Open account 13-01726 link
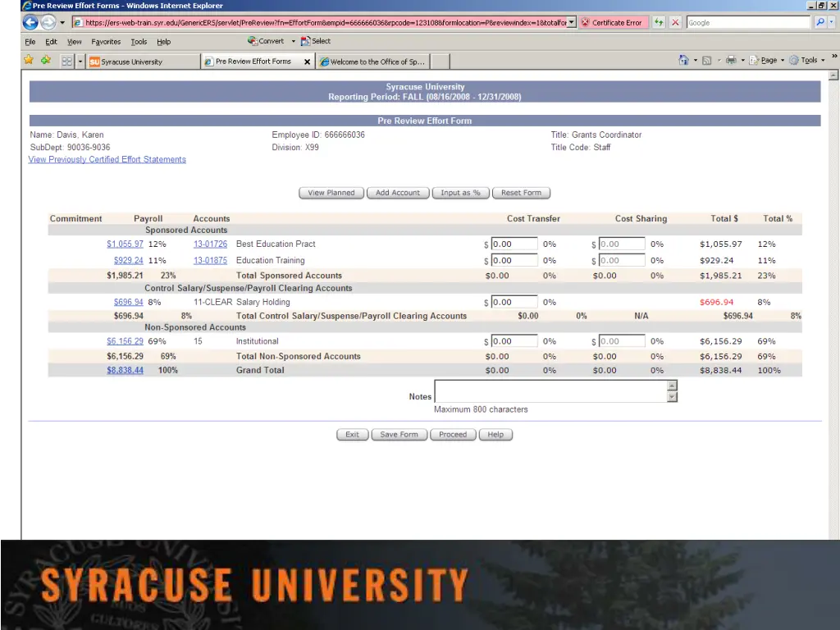Viewport: 840px width, 630px height. click(210, 244)
